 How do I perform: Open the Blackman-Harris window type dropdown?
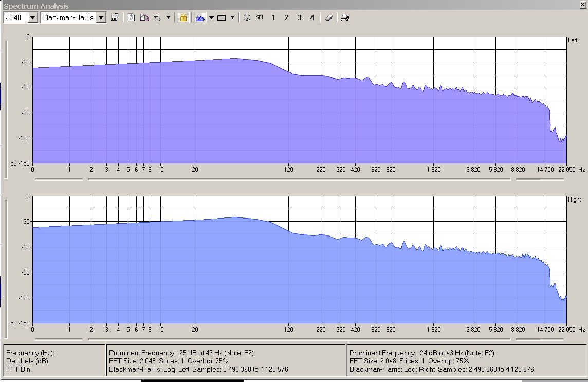tap(101, 17)
